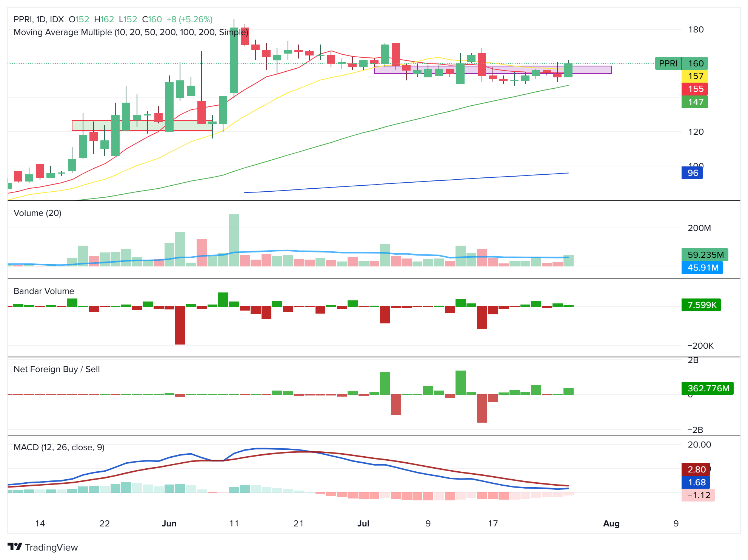Click the IDX exchange label
The image size is (748, 560).
(x=57, y=19)
